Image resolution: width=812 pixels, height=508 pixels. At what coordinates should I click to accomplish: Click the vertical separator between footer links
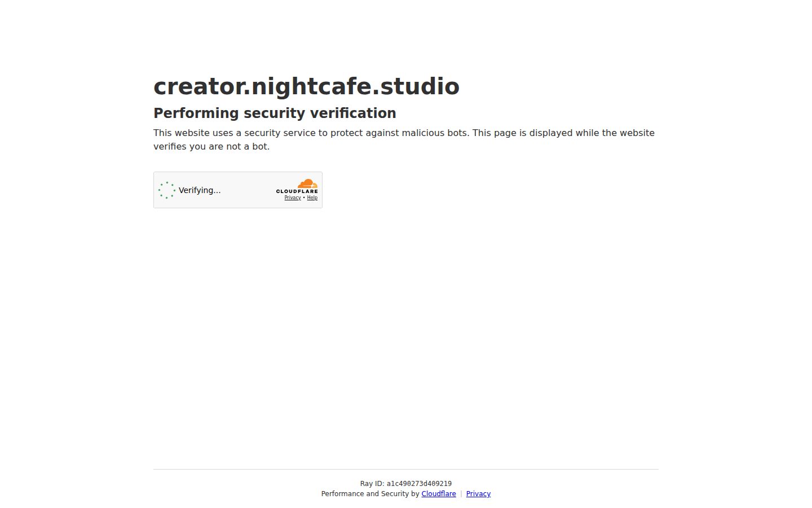[461, 494]
